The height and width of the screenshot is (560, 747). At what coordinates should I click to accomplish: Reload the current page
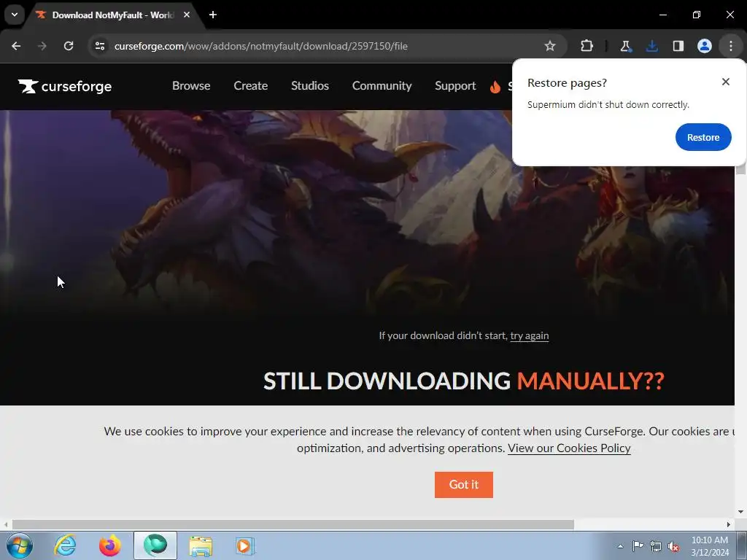click(x=69, y=46)
